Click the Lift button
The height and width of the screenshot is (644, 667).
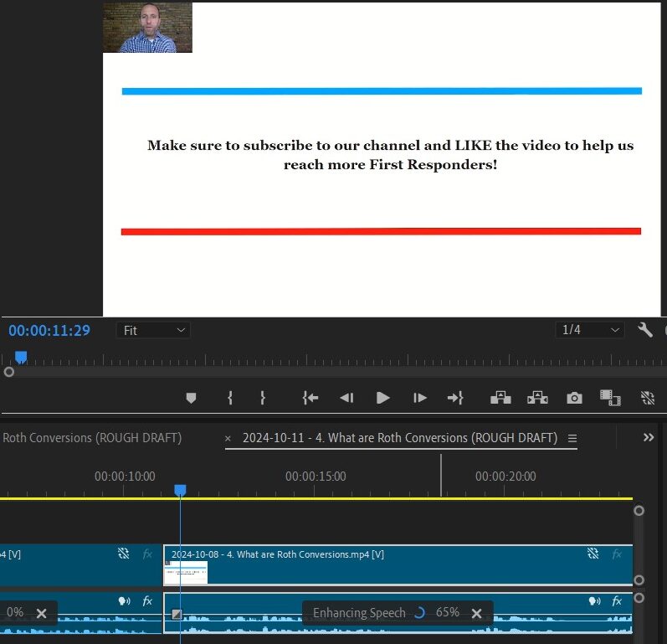pos(500,398)
